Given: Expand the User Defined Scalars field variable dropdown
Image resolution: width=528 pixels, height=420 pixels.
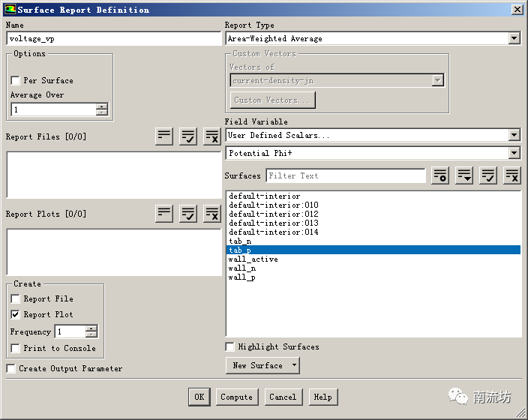Looking at the screenshot, I should pos(514,135).
